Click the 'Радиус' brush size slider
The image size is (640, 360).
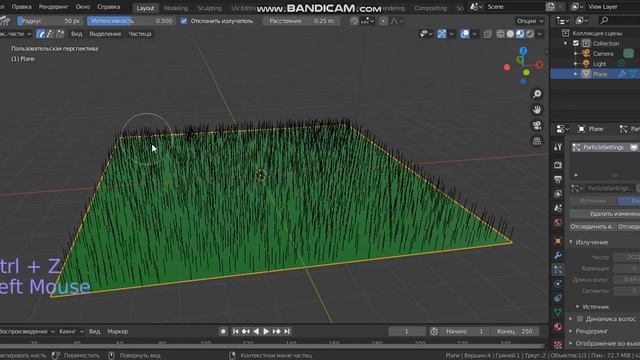pyautogui.click(x=51, y=21)
